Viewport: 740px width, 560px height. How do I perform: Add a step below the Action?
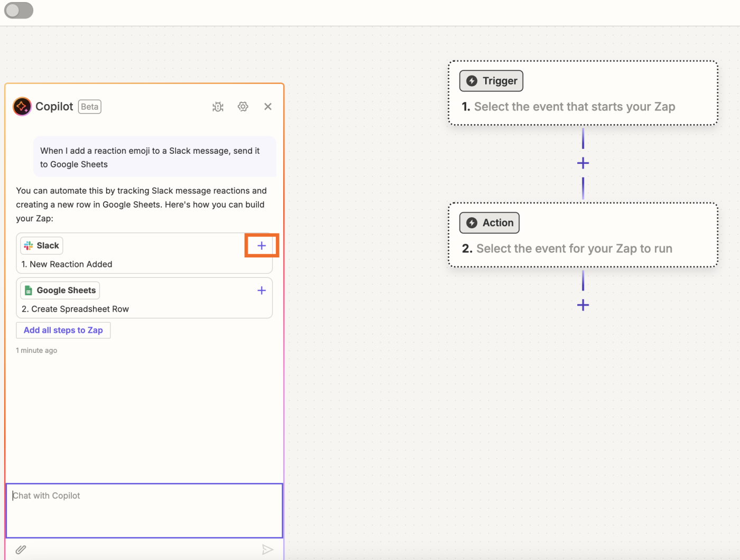[583, 305]
